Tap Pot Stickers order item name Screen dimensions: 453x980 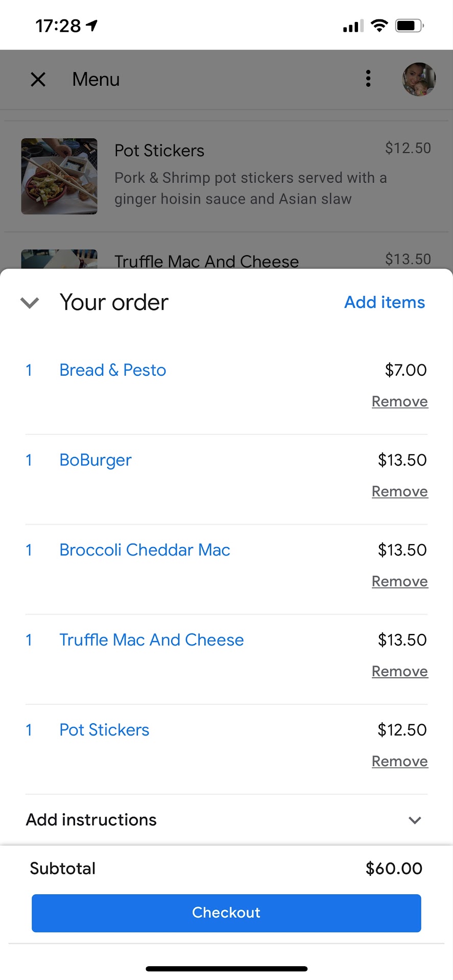point(104,730)
